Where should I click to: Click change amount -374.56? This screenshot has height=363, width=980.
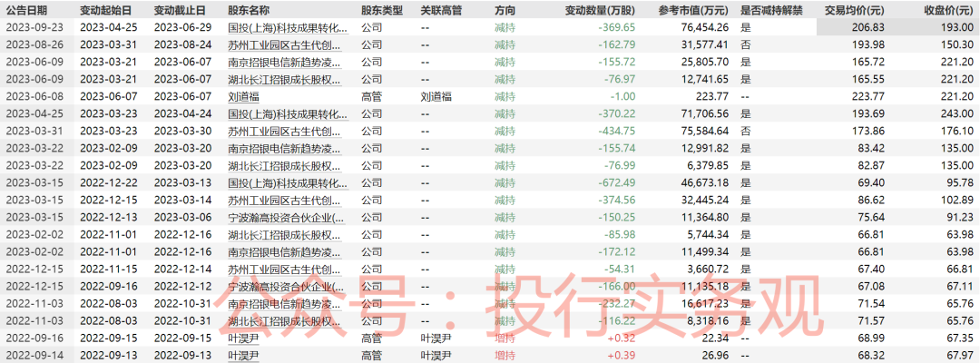(x=616, y=201)
